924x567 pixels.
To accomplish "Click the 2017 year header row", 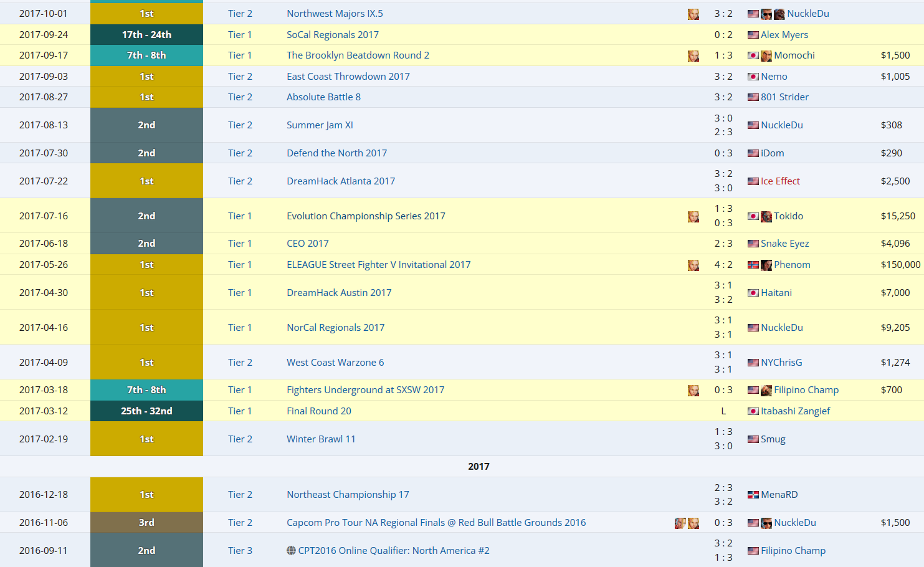I will (462, 467).
